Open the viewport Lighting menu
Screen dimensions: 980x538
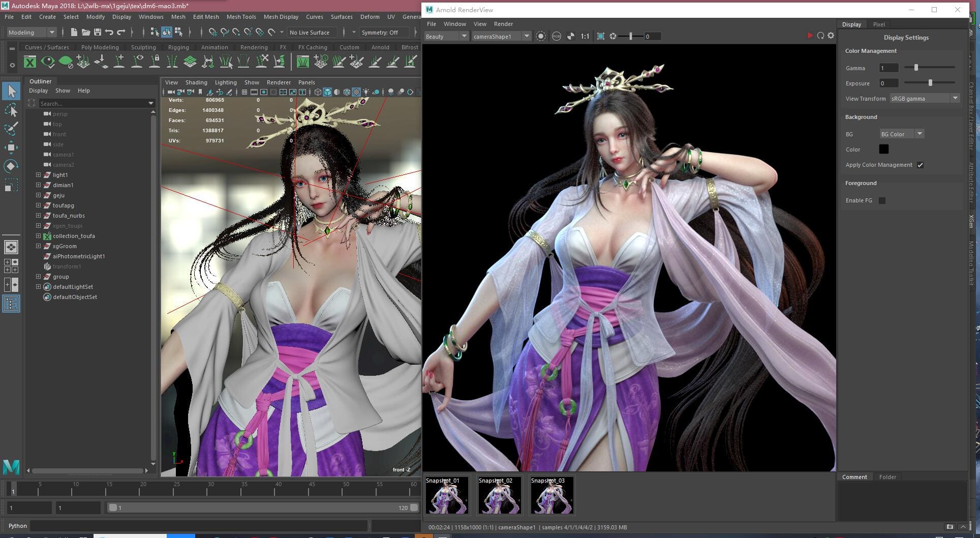[x=226, y=82]
